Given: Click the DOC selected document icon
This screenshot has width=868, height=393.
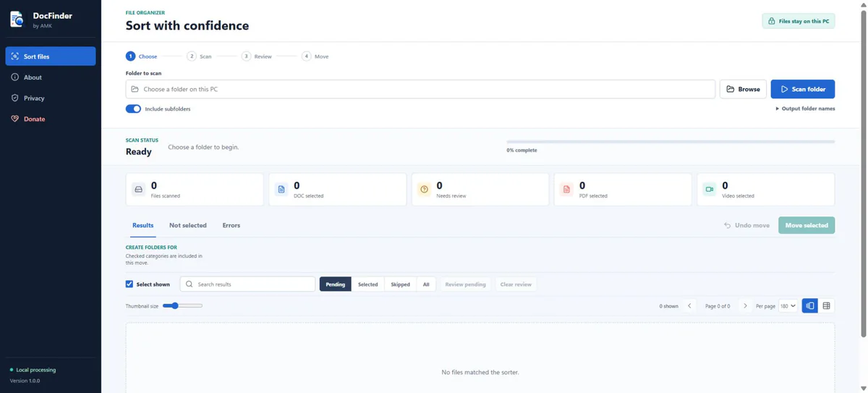Looking at the screenshot, I should [x=281, y=190].
